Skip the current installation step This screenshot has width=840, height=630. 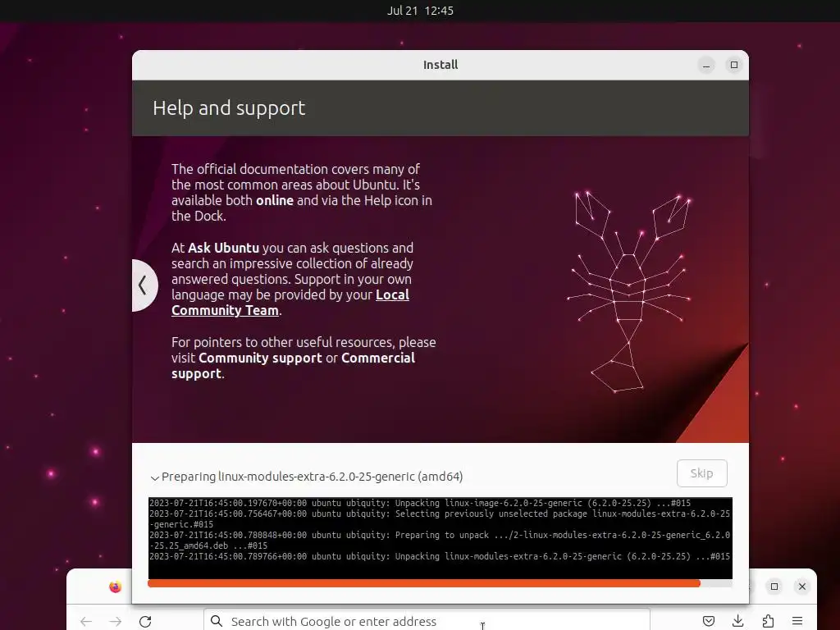(x=702, y=473)
